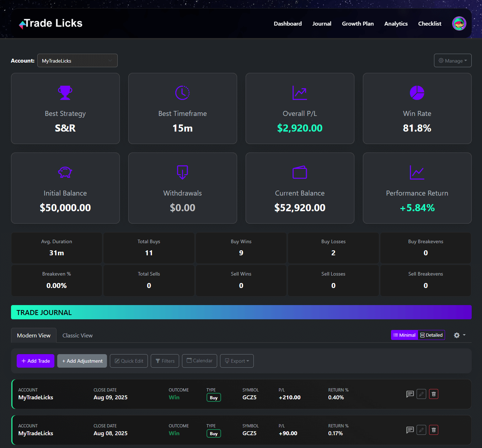
Task: Select the Initial Balance piggy bank icon
Action: 65,172
